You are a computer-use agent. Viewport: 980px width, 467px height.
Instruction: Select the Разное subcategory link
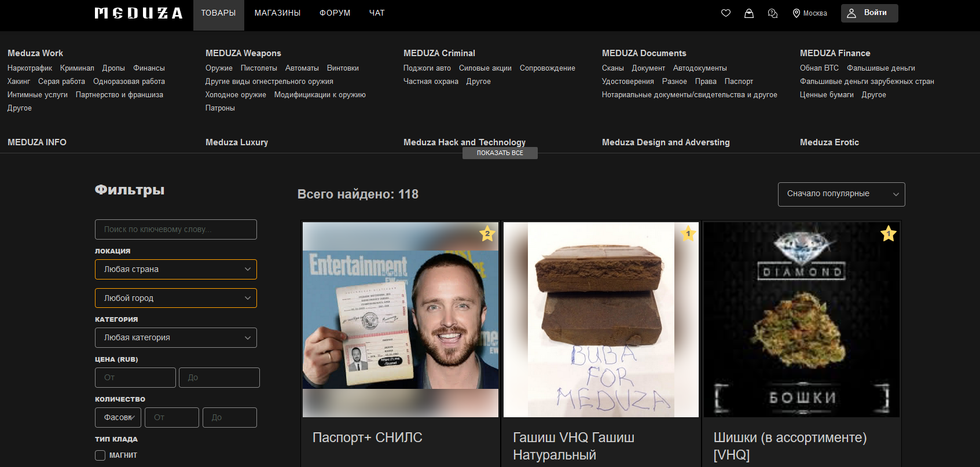[674, 82]
